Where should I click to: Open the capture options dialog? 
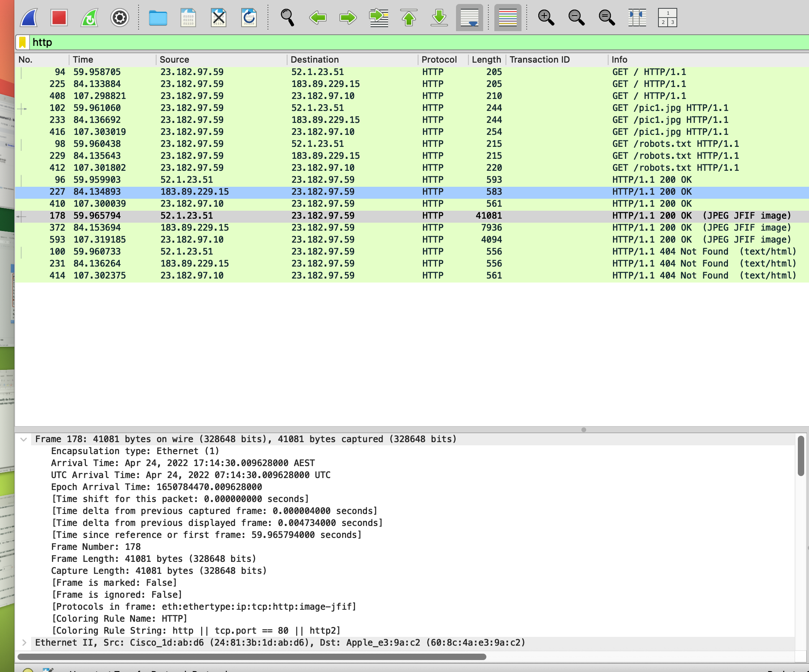pyautogui.click(x=119, y=18)
